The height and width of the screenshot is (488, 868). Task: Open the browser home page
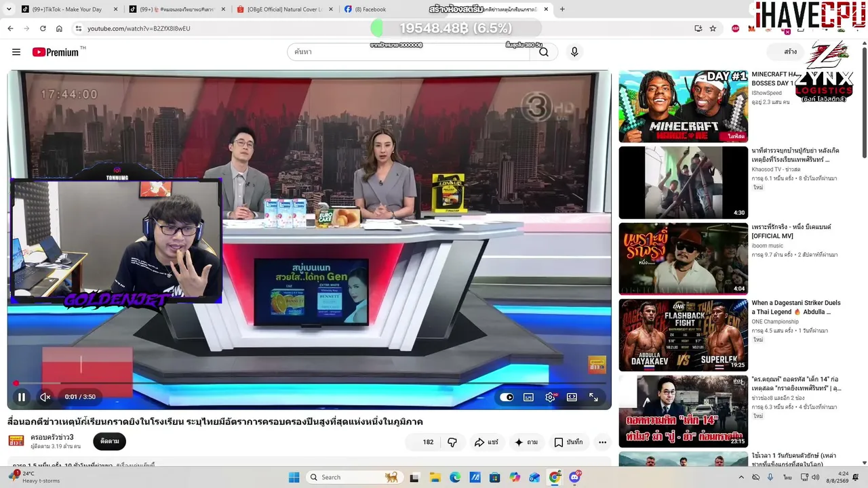pyautogui.click(x=59, y=28)
